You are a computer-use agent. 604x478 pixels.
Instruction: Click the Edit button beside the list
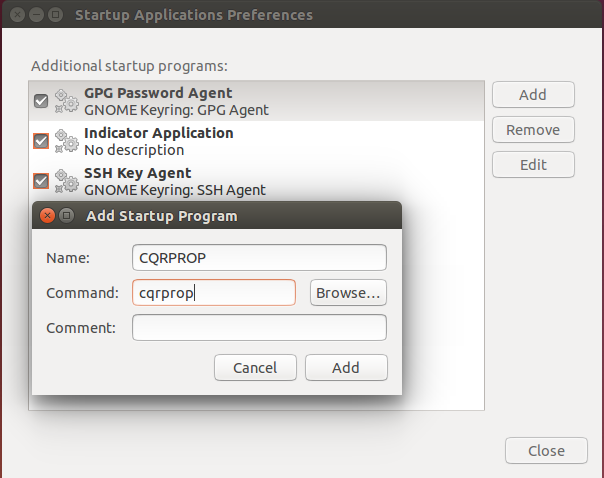coord(533,165)
